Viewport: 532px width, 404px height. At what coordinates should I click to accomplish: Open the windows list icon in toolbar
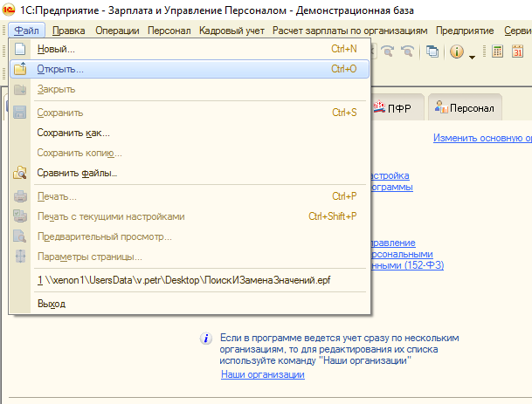(432, 51)
